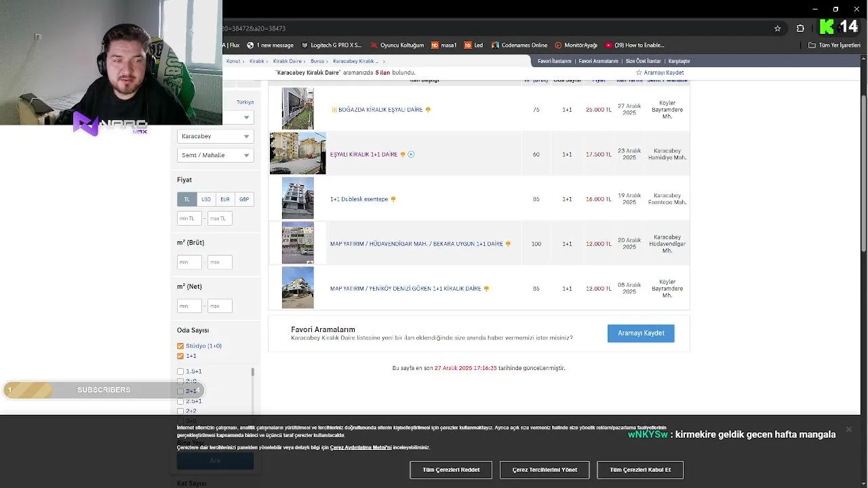Switch price currency to GBP
The image size is (868, 488).
pos(243,199)
